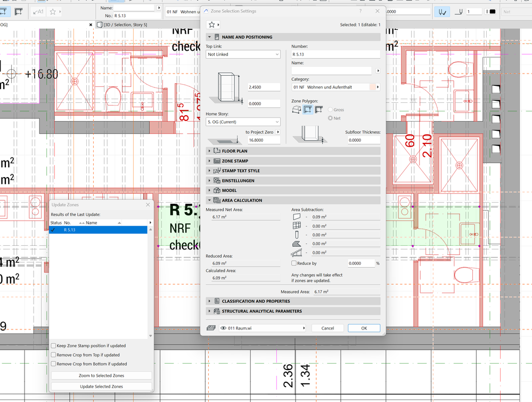Click the wall area subtraction icon
This screenshot has height=402, width=532.
pyautogui.click(x=297, y=217)
